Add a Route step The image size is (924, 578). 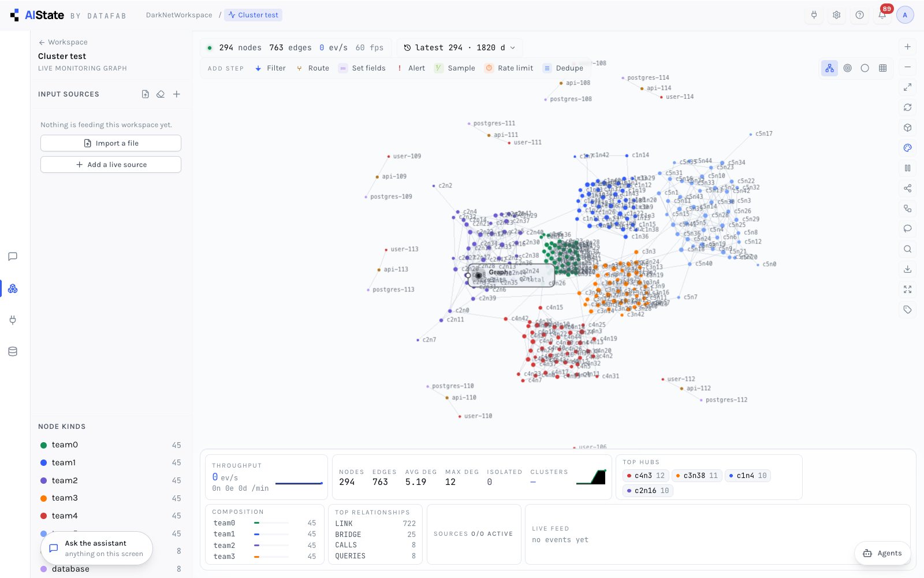312,68
